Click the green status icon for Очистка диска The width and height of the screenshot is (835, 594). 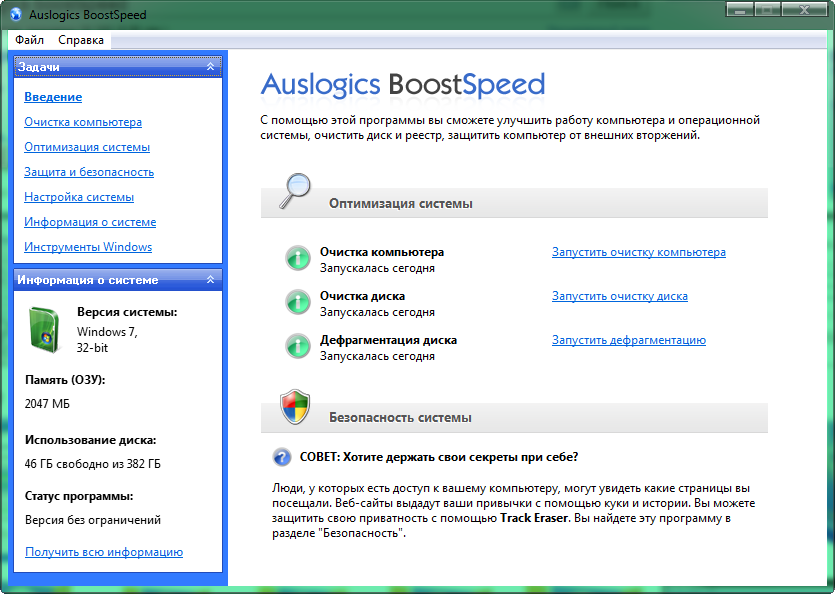pos(298,303)
